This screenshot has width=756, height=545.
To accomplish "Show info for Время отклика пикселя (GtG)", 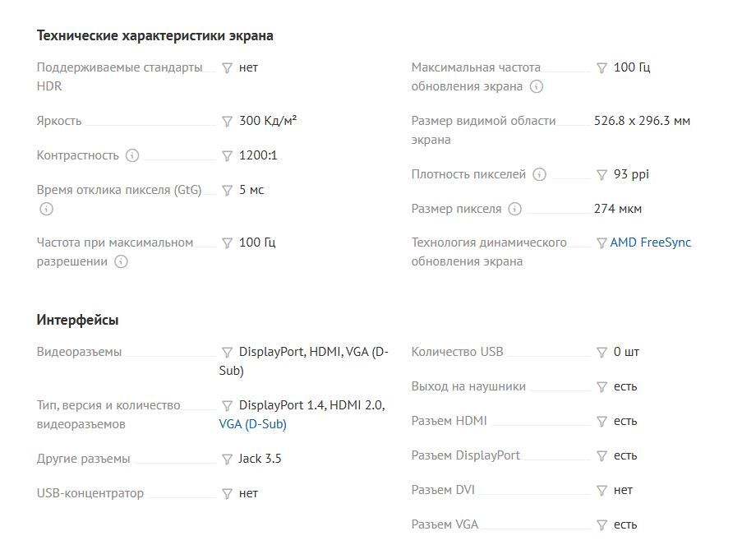I will [x=46, y=209].
